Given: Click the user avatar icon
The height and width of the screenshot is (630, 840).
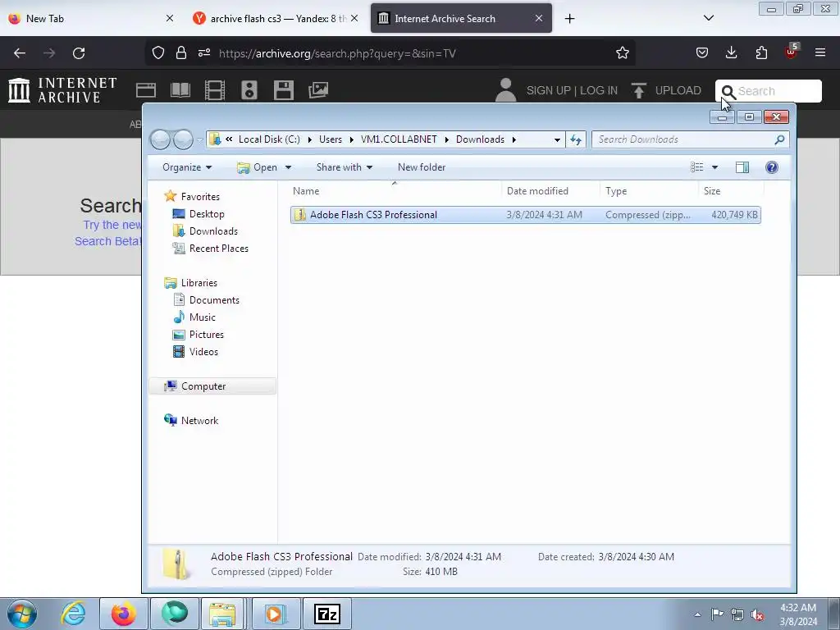Looking at the screenshot, I should 505,90.
